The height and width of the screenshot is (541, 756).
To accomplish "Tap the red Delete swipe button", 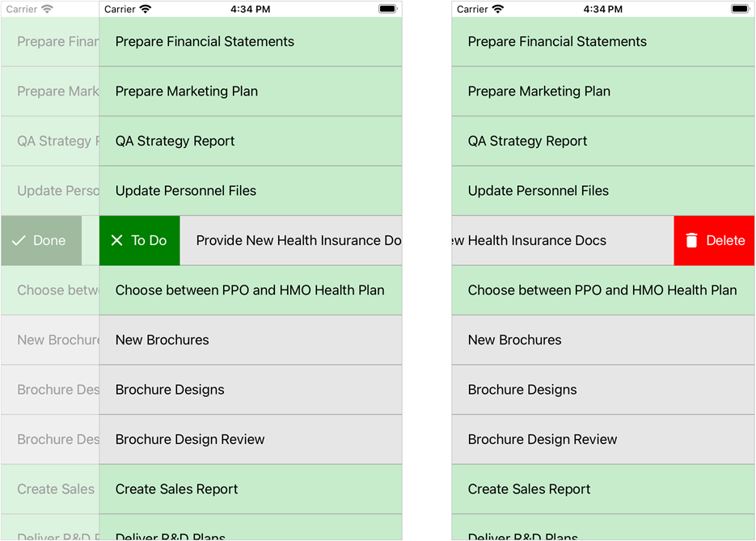I will point(714,241).
